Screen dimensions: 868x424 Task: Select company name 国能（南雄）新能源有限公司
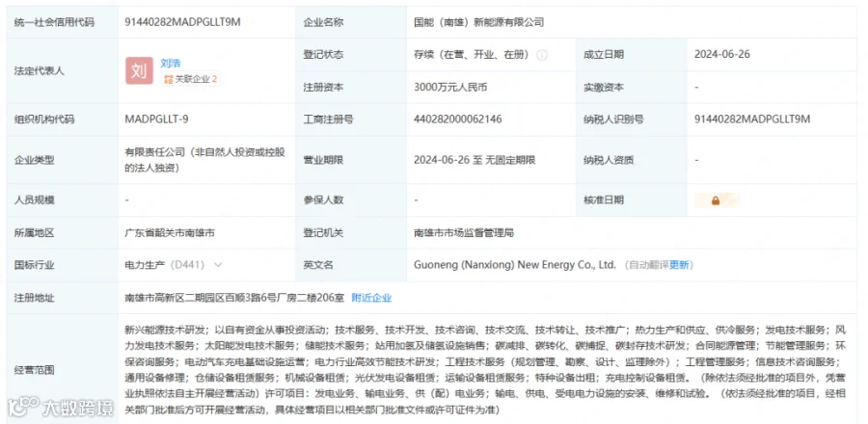pyautogui.click(x=478, y=23)
